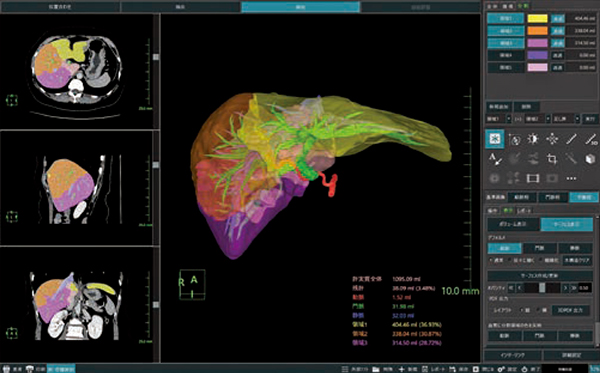Select the thin-line (細線化) radio option
The image size is (600, 373).
[x=540, y=260]
